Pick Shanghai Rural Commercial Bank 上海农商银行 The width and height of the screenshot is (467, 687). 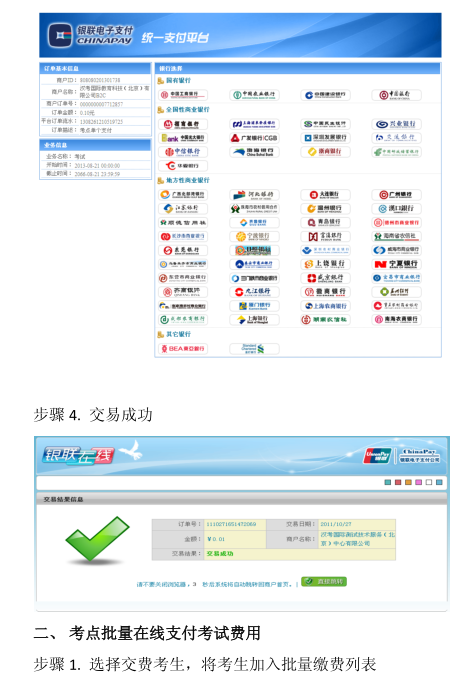point(325,306)
